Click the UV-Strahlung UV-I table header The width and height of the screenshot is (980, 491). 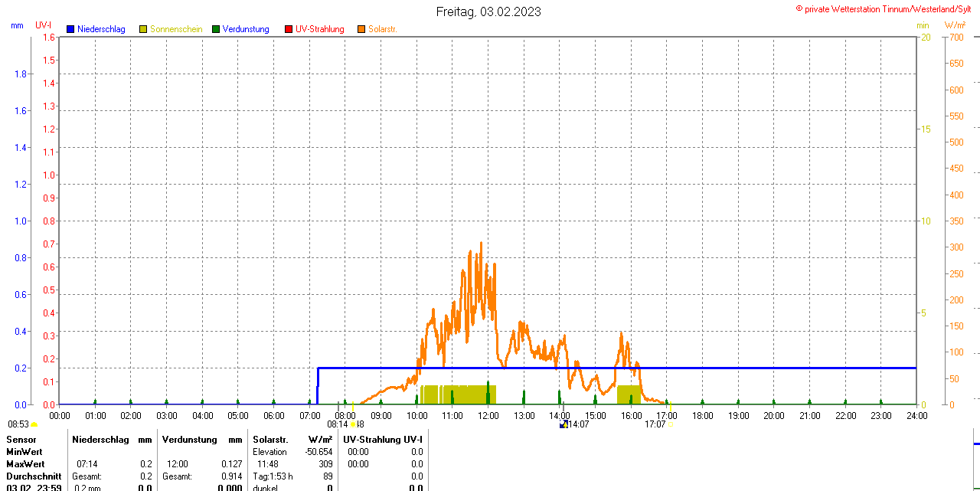coord(383,440)
